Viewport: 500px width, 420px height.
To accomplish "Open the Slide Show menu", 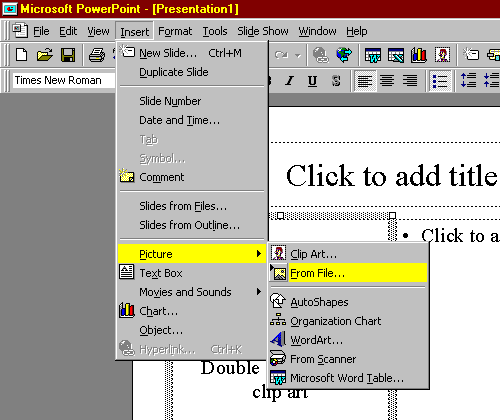I will click(x=263, y=31).
